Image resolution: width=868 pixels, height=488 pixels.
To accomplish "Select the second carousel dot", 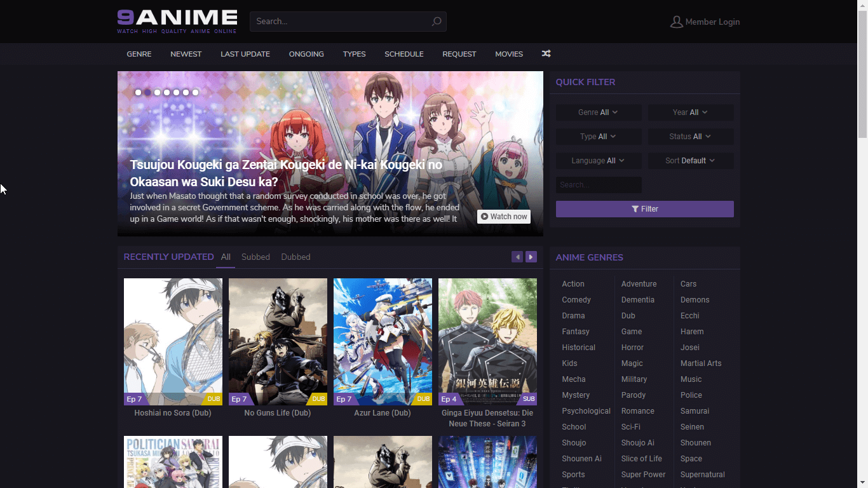I will click(x=147, y=92).
